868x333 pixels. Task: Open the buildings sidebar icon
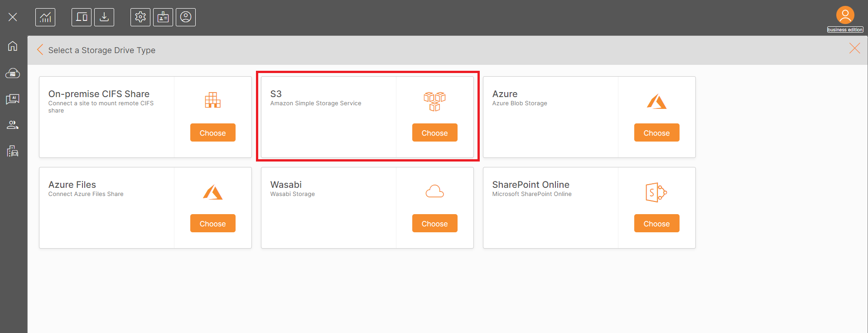[13, 151]
